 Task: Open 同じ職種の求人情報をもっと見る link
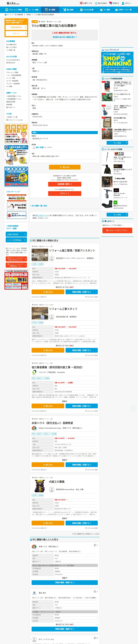tap(86, 534)
